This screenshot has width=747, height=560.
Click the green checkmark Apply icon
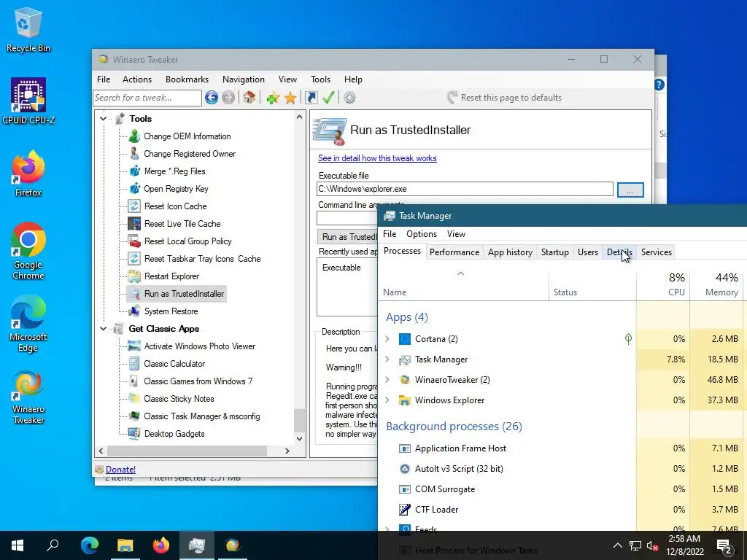click(328, 98)
